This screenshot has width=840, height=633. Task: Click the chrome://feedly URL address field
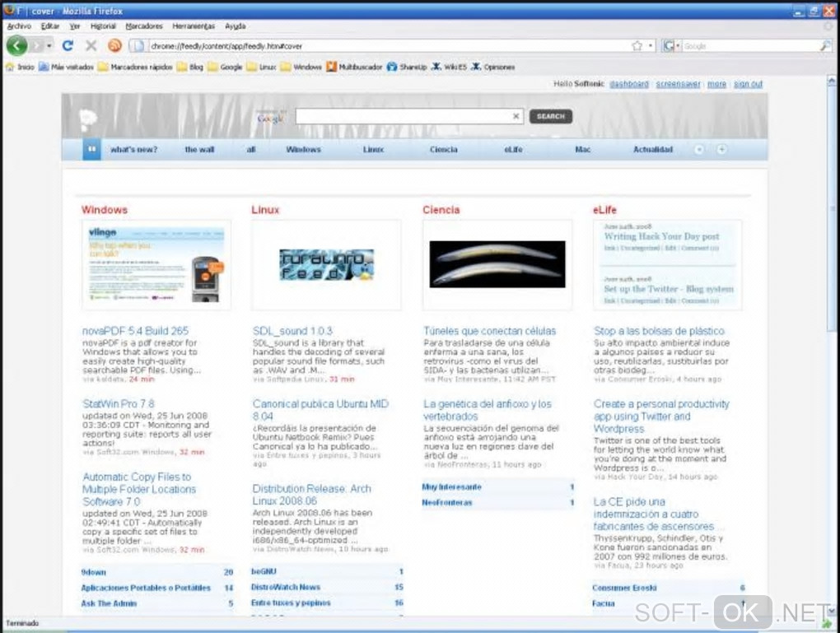click(389, 46)
